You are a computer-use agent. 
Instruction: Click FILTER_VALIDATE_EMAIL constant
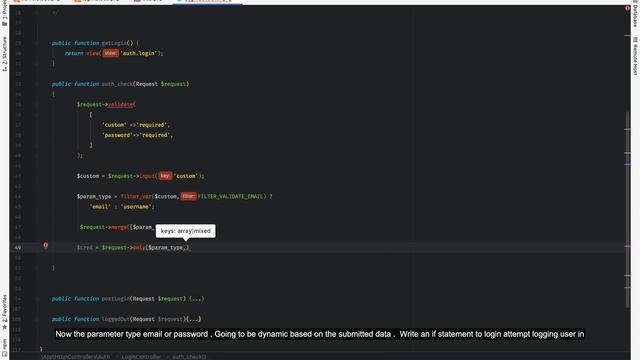pos(231,196)
